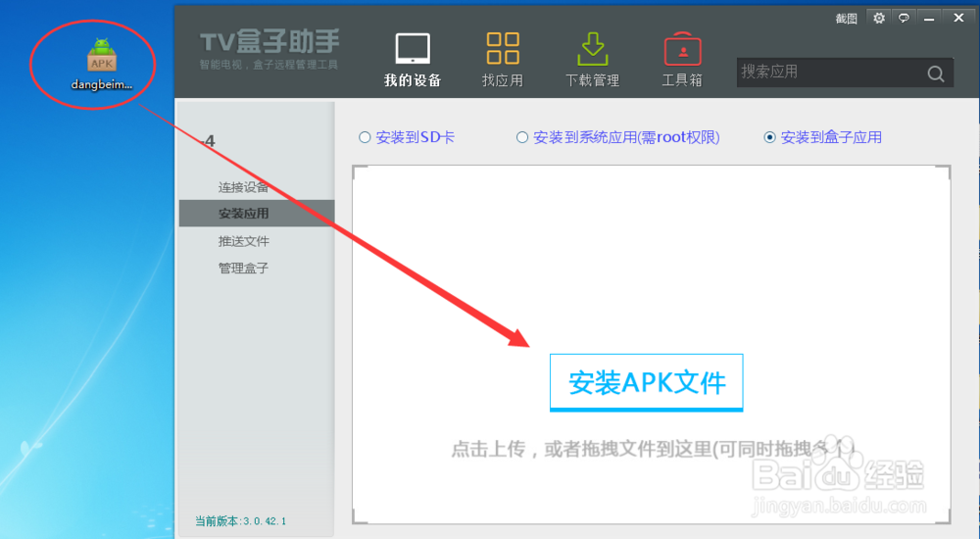Minimize the TV盒子助手 window
Image resolution: width=980 pixels, height=539 pixels.
click(x=929, y=19)
